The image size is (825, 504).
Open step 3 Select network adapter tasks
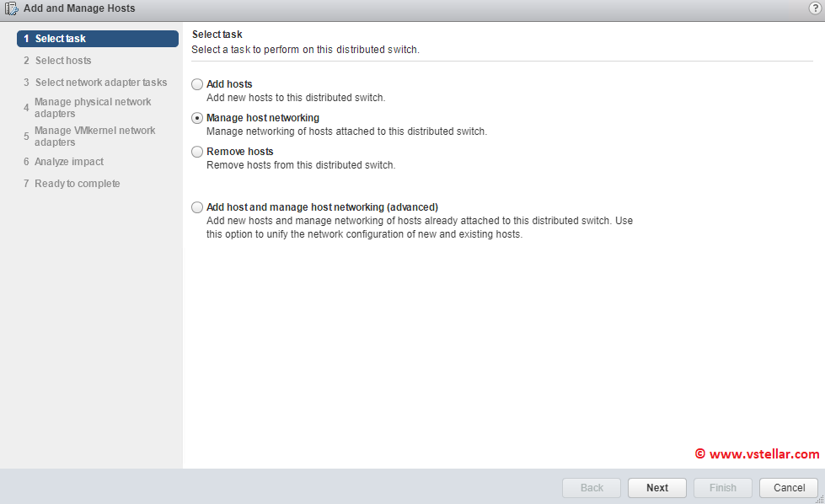(x=100, y=83)
